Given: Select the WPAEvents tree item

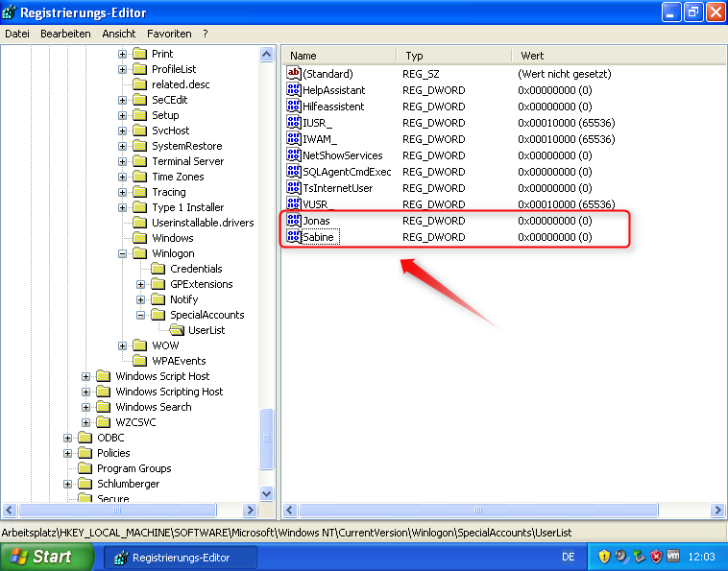Looking at the screenshot, I should point(179,361).
